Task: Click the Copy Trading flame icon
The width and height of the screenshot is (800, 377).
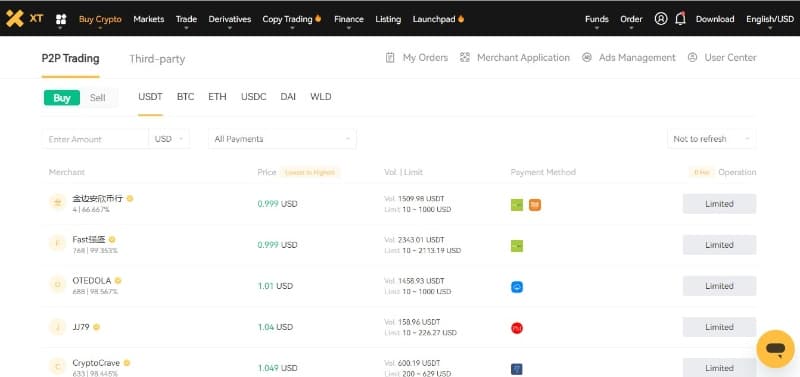Action: coord(318,18)
